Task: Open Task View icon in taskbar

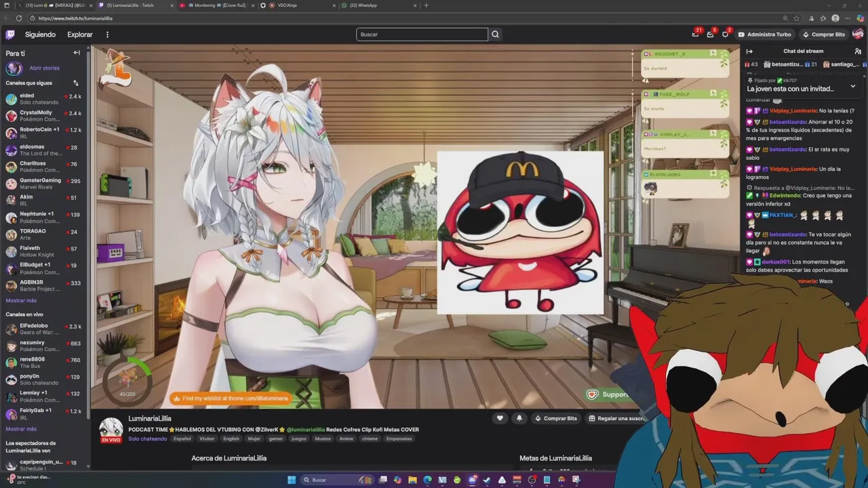Action: click(383, 480)
